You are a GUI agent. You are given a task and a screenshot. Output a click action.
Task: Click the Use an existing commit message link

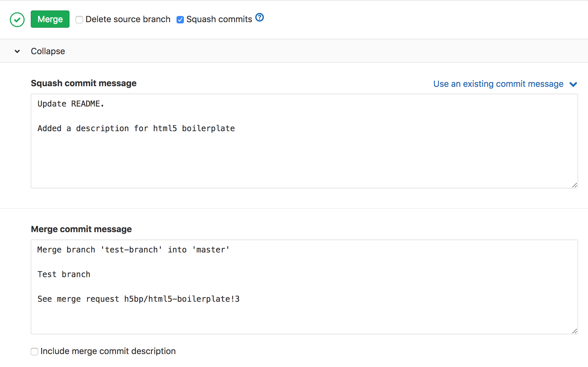point(498,84)
